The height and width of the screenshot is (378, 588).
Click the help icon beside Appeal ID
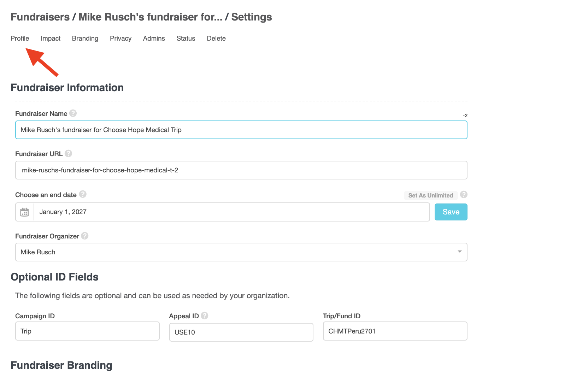(x=205, y=316)
